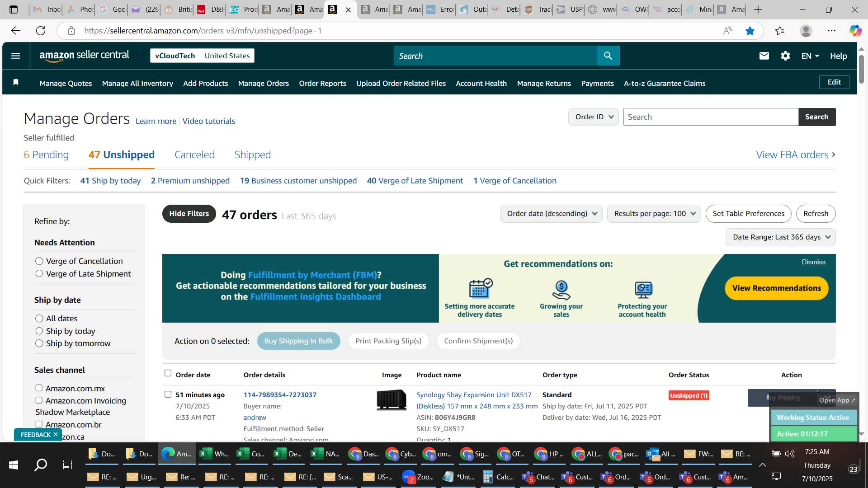This screenshot has height=488, width=868.
Task: Open Windows taskbar search
Action: 41,465
